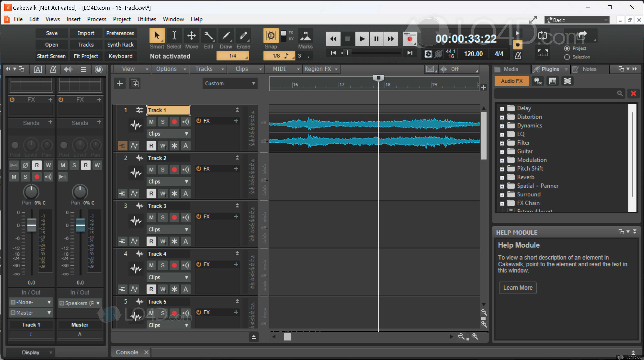This screenshot has height=360, width=644.
Task: Click the Synth Rack button
Action: click(x=120, y=44)
